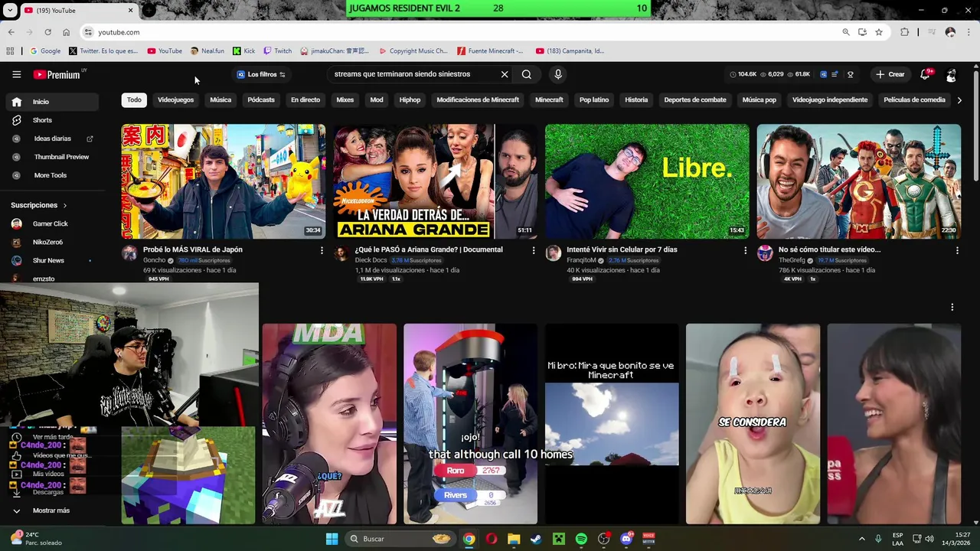Click the blue vidIQ logo in header stats
This screenshot has height=551, width=980.
click(824, 74)
